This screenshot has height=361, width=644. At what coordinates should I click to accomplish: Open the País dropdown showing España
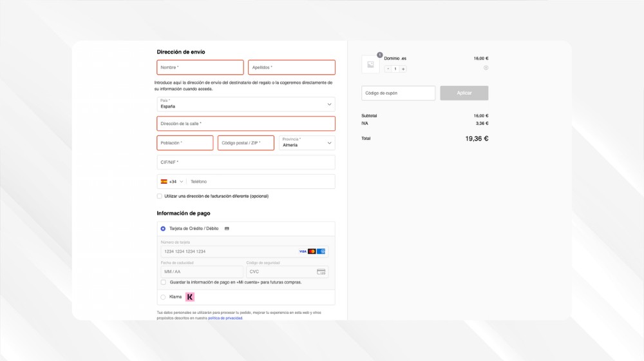245,104
